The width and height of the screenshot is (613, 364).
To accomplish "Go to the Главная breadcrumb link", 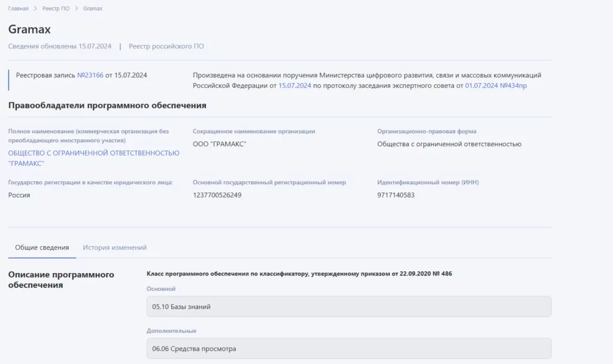I will [19, 8].
